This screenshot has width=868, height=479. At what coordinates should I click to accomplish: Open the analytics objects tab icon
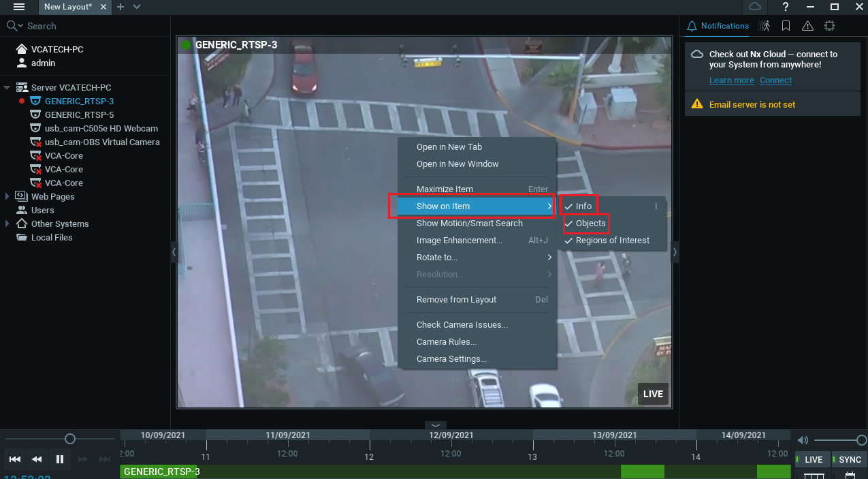click(829, 26)
